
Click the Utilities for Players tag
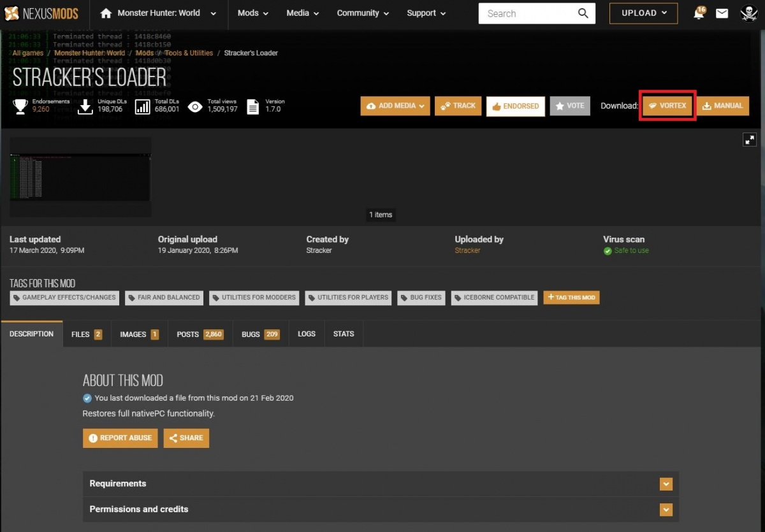348,298
